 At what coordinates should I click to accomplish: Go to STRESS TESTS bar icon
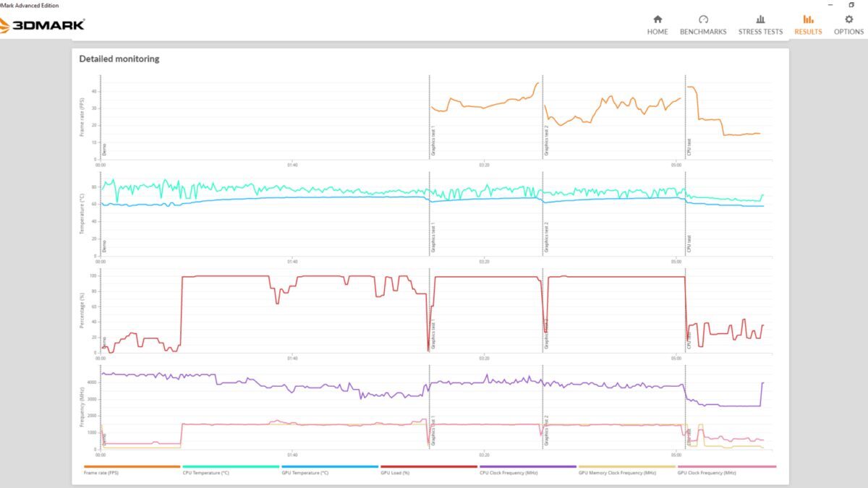760,20
